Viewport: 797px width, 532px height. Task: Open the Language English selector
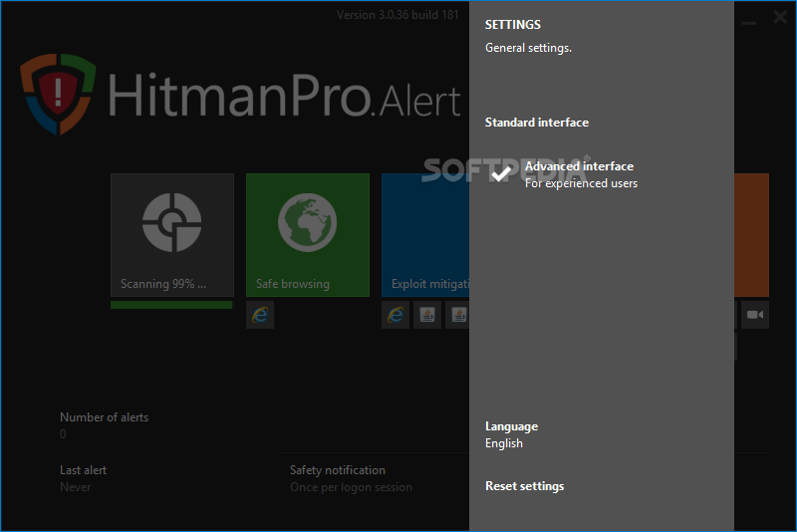[x=511, y=435]
